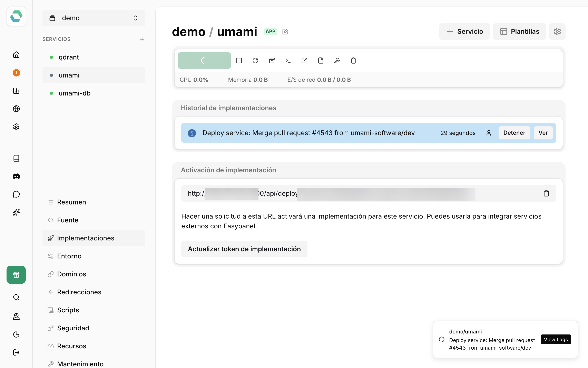Expand the demo project selector
The image size is (588, 368).
pos(94,18)
